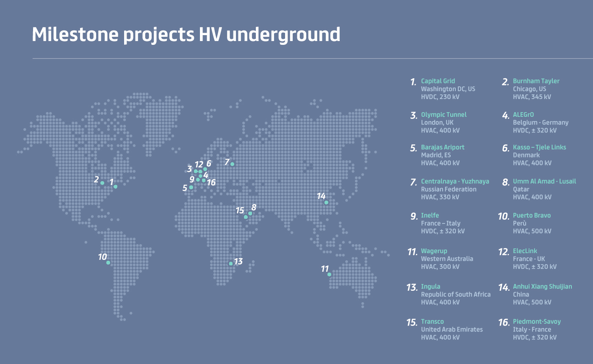Click map marker 2 at Chicago
The height and width of the screenshot is (364, 593).
[x=102, y=183]
